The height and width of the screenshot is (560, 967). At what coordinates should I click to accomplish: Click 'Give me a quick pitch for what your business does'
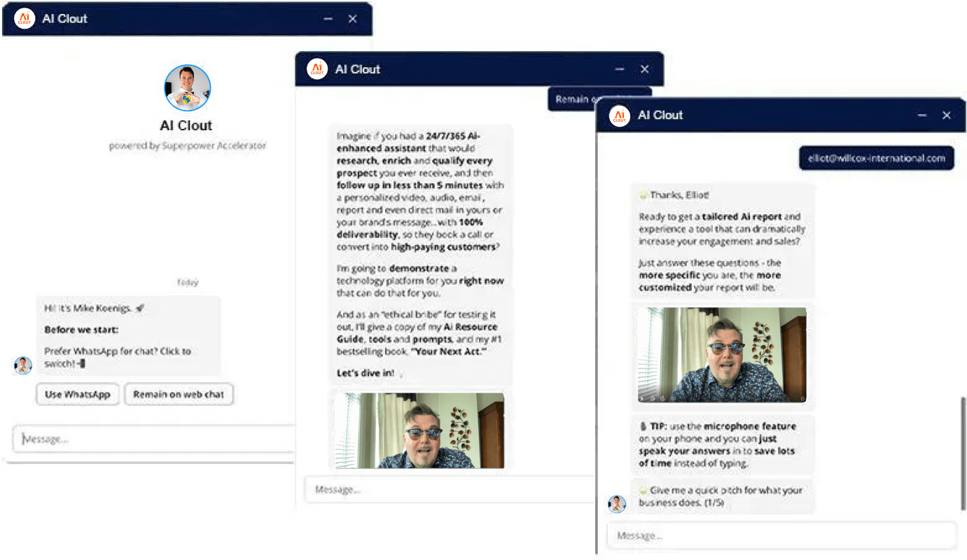(721, 496)
